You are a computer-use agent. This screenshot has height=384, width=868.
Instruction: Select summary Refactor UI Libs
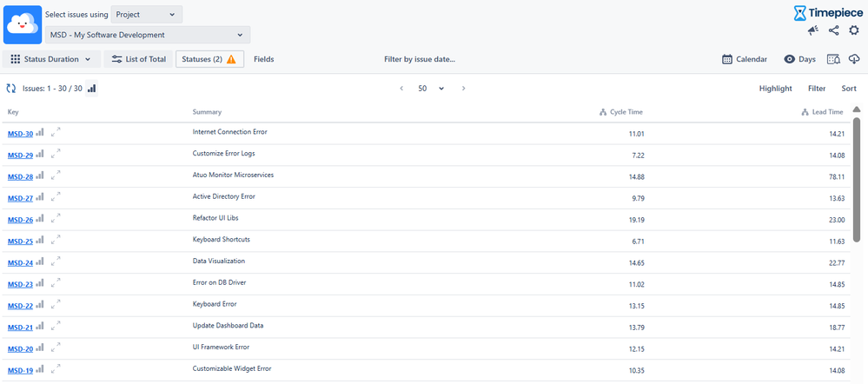coord(215,218)
